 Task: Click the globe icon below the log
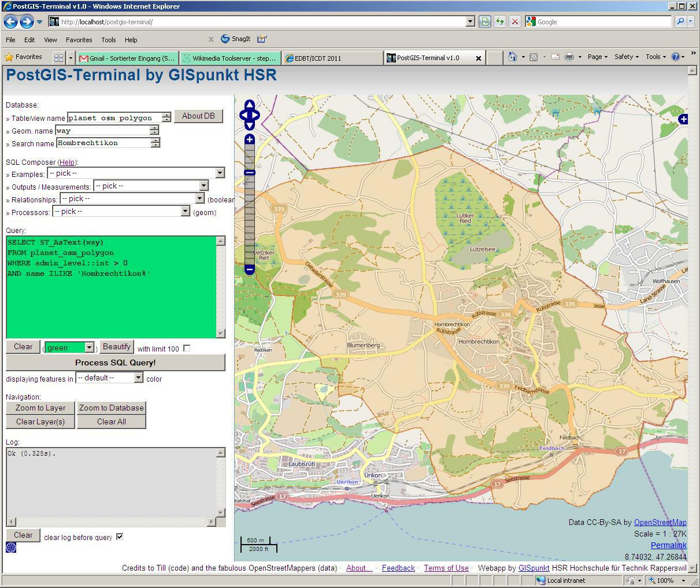[x=11, y=547]
